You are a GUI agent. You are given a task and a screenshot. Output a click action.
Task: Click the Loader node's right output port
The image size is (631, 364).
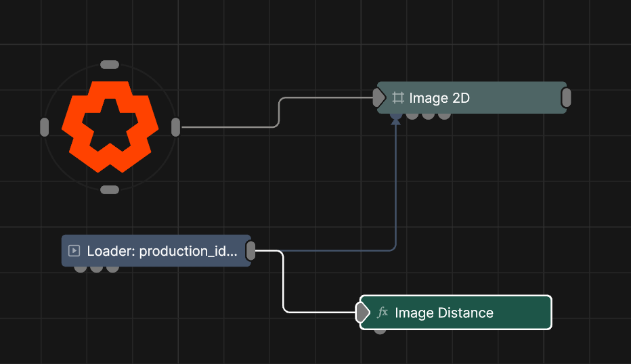(x=251, y=251)
